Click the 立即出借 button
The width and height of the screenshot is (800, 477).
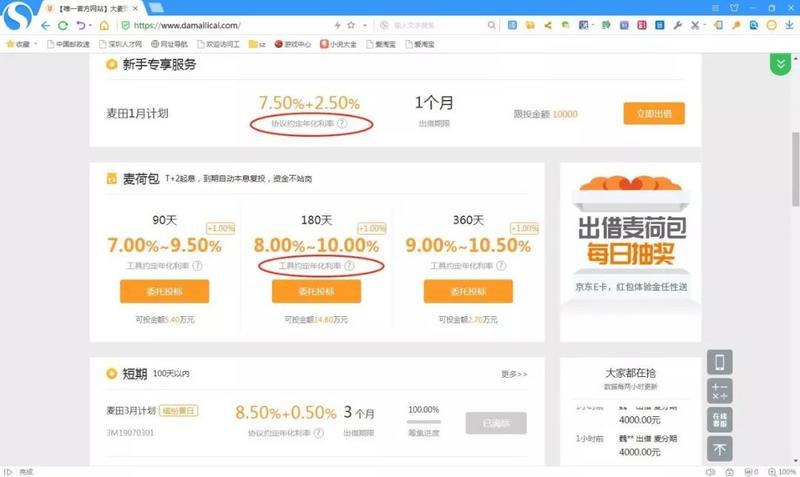654,114
